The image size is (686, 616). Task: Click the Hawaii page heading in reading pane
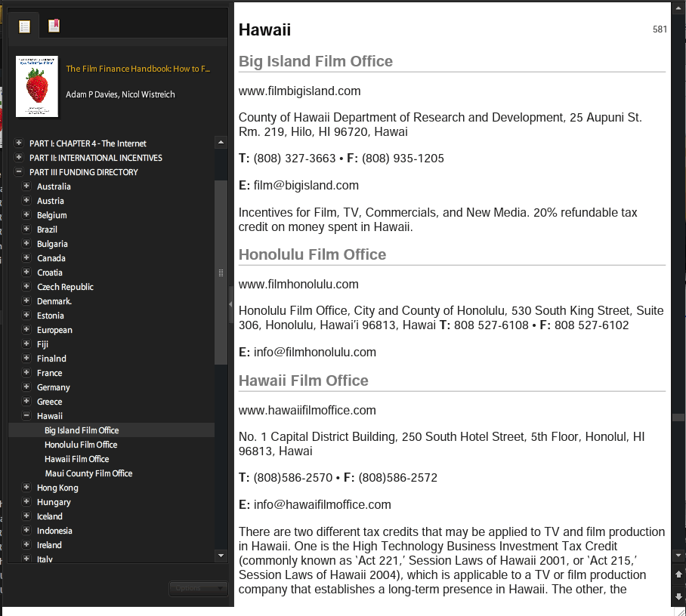click(x=264, y=29)
